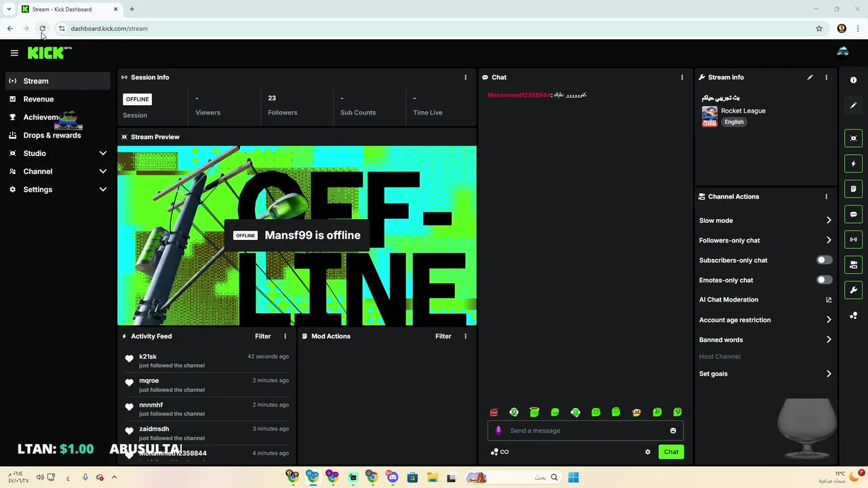Open Followers-only chat options
This screenshot has height=488, width=868.
[x=766, y=240]
